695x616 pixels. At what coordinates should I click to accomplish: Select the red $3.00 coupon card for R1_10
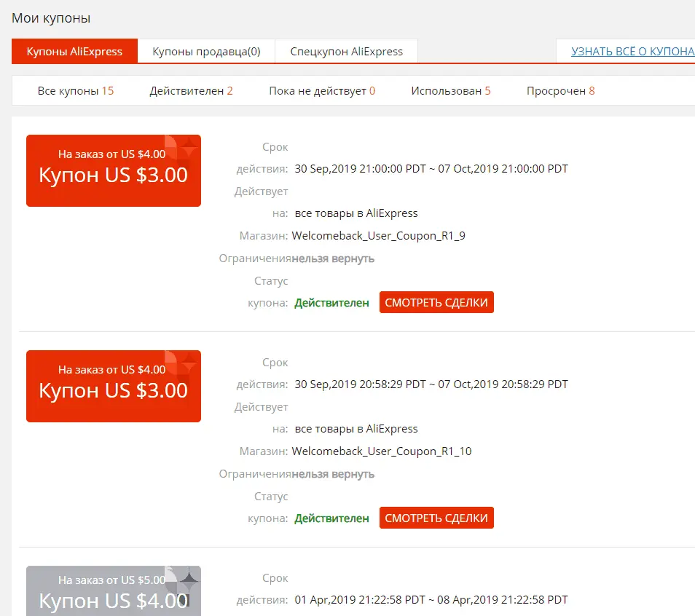tap(114, 386)
